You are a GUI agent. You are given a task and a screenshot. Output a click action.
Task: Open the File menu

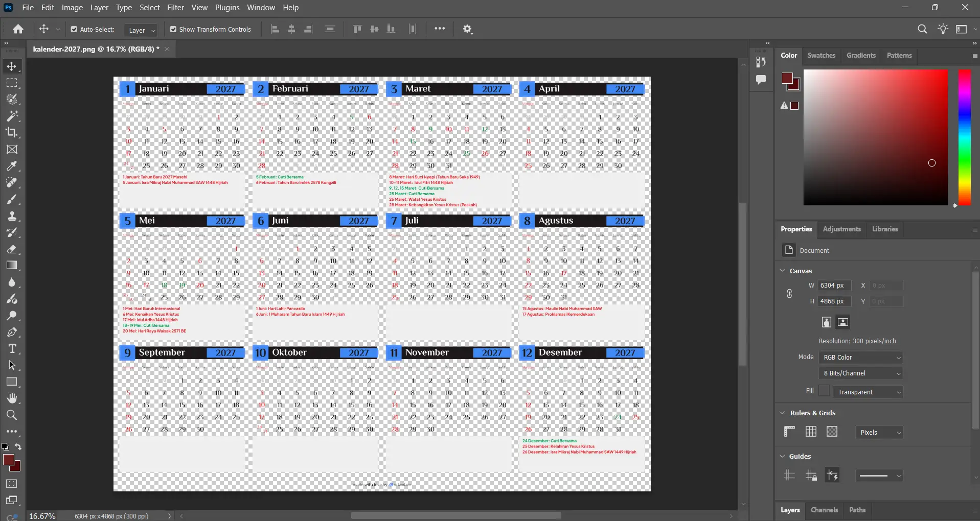(x=28, y=8)
